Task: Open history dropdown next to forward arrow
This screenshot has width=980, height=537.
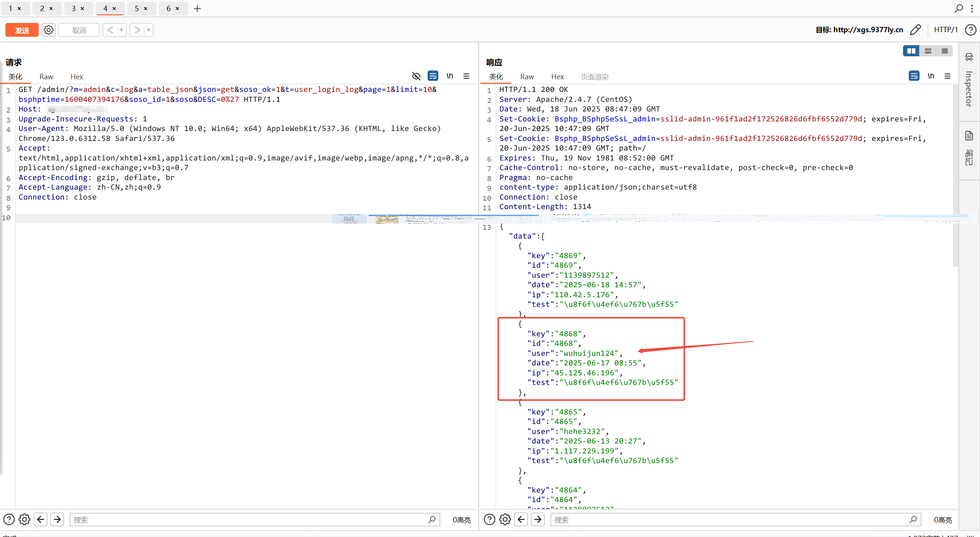Action: (x=149, y=30)
